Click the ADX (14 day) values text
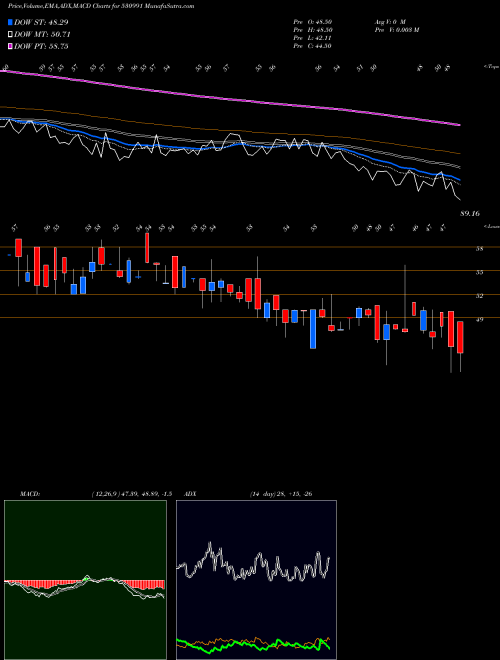The image size is (500, 660). click(x=281, y=494)
